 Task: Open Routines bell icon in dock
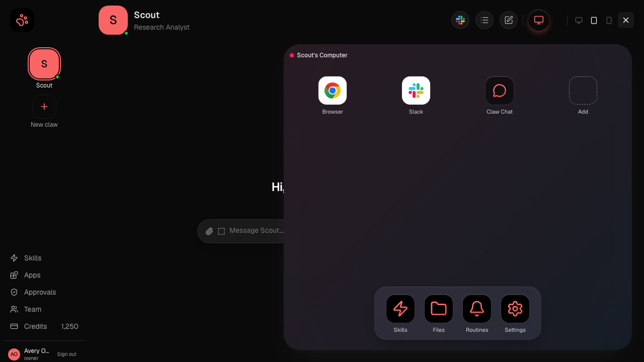point(477,309)
